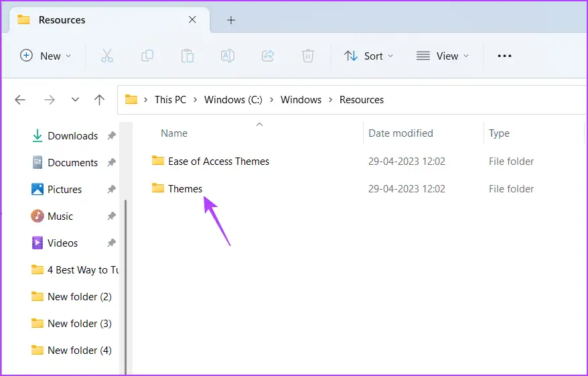Click pin icon next to Documents
This screenshot has height=376, width=588.
tap(111, 162)
